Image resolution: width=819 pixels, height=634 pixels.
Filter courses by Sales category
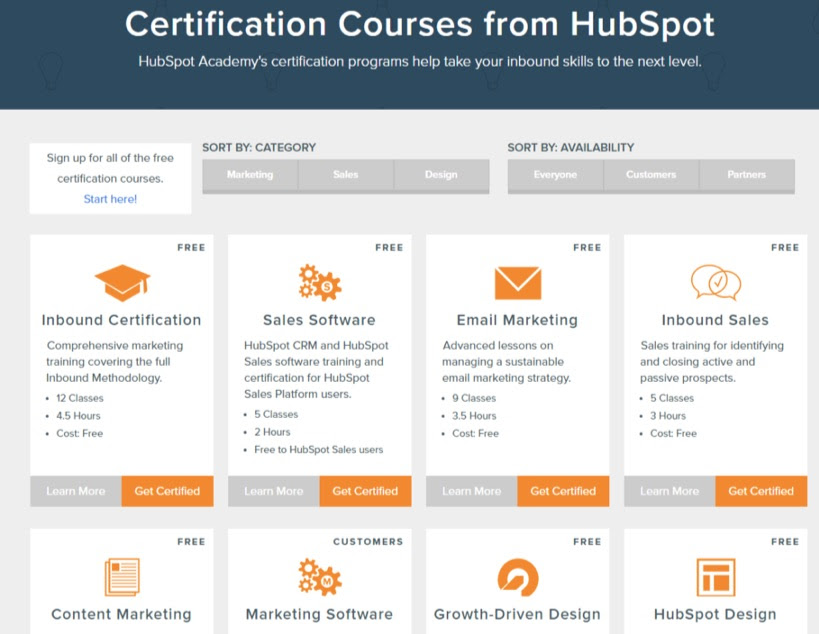coord(346,175)
